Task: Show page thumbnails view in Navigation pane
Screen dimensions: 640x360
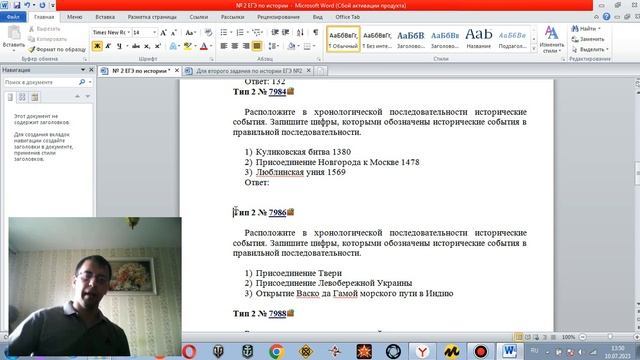Action: coord(22,97)
